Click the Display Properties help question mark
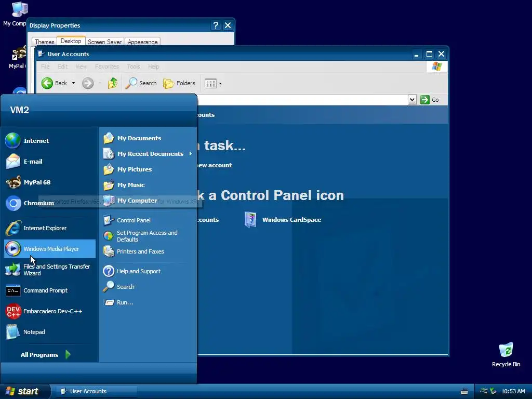The width and height of the screenshot is (532, 399). click(x=216, y=25)
